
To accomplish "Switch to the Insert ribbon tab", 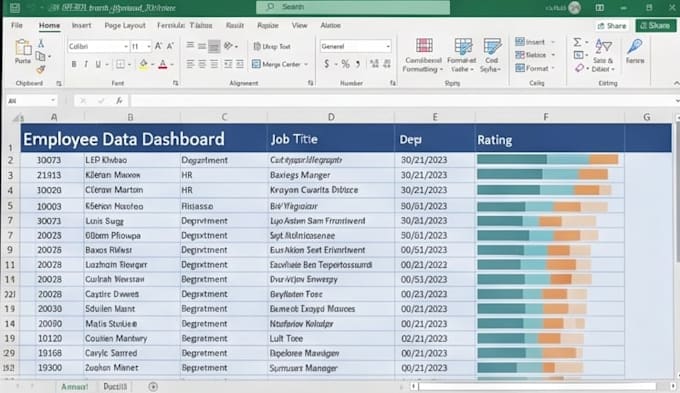I will [82, 25].
